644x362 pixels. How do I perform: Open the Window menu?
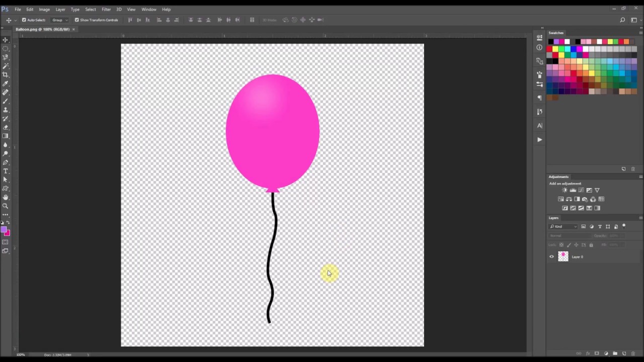(x=149, y=10)
